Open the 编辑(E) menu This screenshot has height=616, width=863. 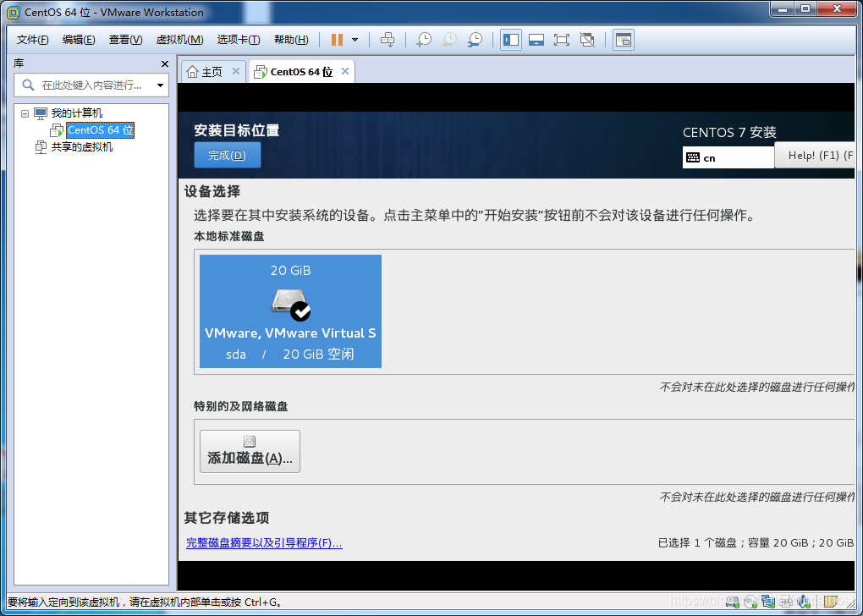[79, 40]
